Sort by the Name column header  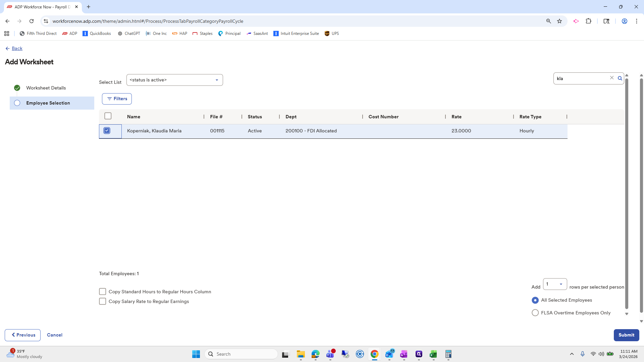[x=133, y=117]
